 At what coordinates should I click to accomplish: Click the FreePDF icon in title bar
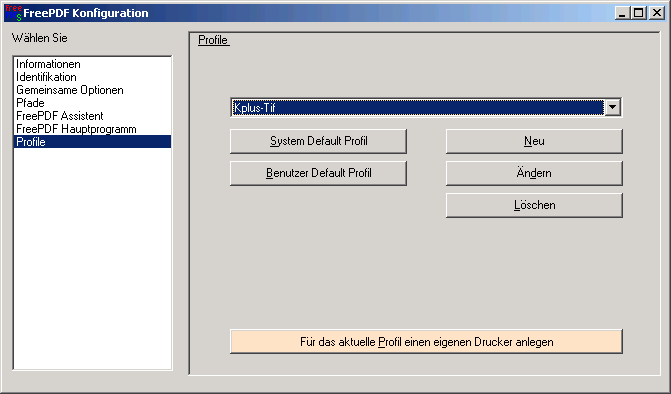point(13,13)
